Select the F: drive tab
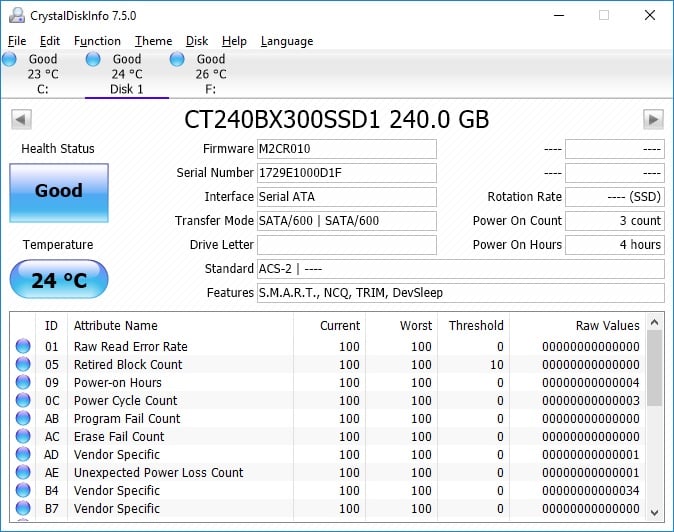 pos(211,74)
